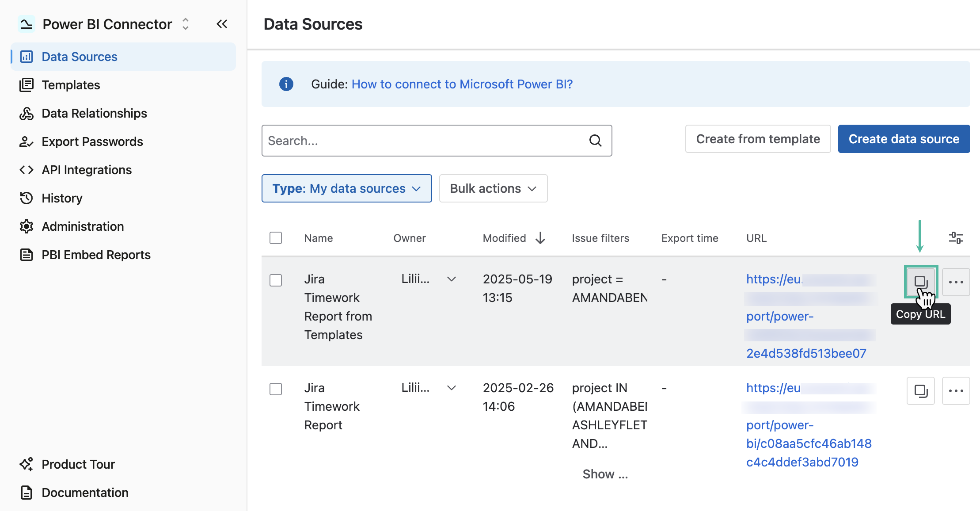Click the magnifying glass search icon
This screenshot has width=980, height=512.
point(596,141)
